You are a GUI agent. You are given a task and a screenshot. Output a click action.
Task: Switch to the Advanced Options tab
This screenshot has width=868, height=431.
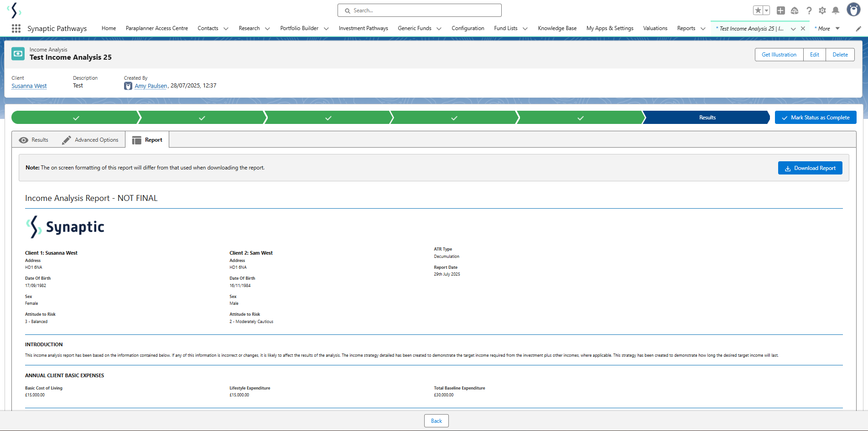[x=90, y=140]
